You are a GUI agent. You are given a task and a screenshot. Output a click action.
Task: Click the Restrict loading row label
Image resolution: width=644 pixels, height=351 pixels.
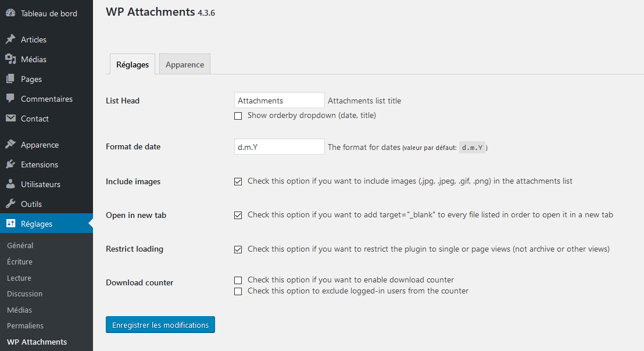coord(134,249)
